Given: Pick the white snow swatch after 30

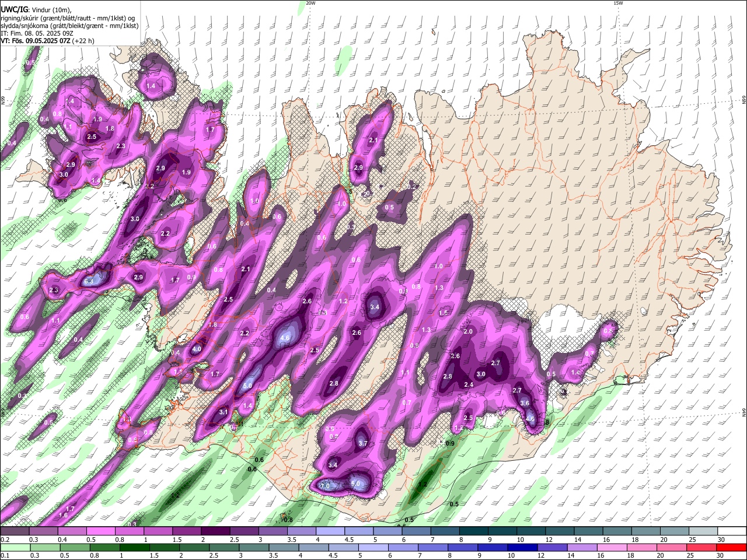Looking at the screenshot, I should 732,531.
